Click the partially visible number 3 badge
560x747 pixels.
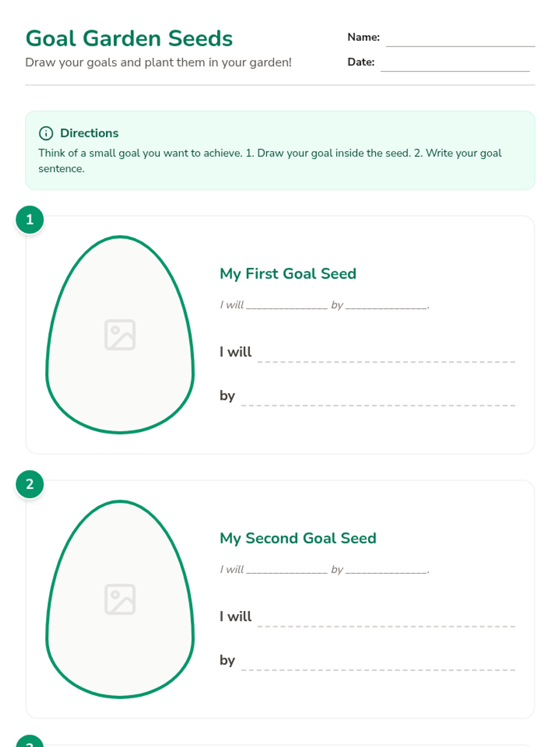[x=30, y=742]
